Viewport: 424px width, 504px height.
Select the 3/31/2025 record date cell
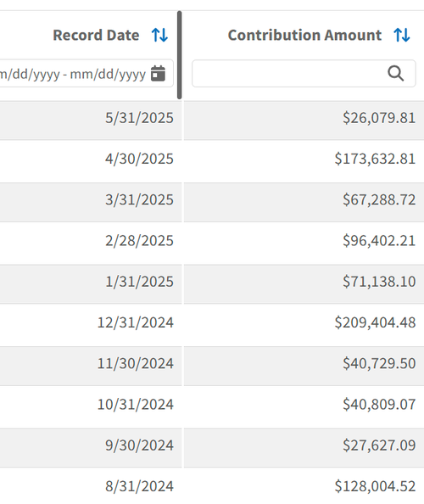pyautogui.click(x=91, y=199)
